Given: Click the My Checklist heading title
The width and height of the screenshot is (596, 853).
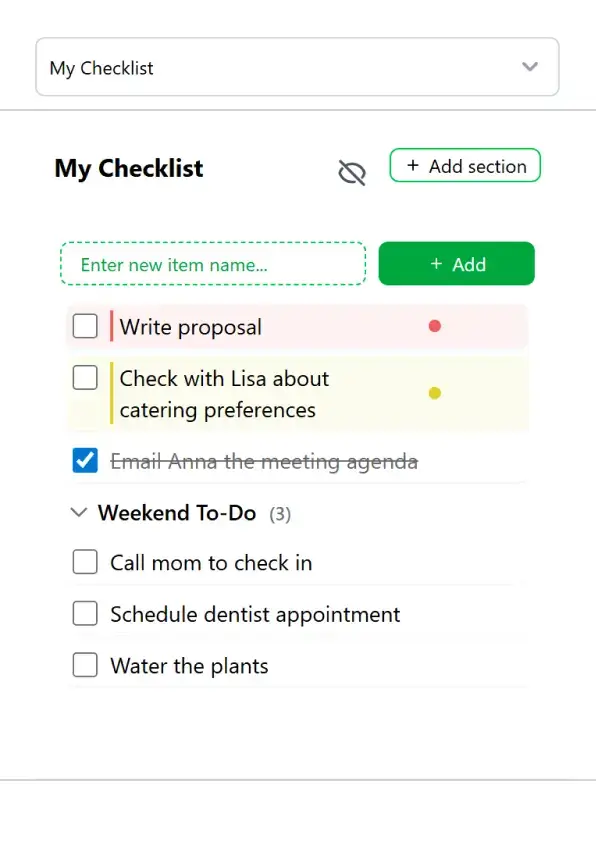Looking at the screenshot, I should point(129,169).
